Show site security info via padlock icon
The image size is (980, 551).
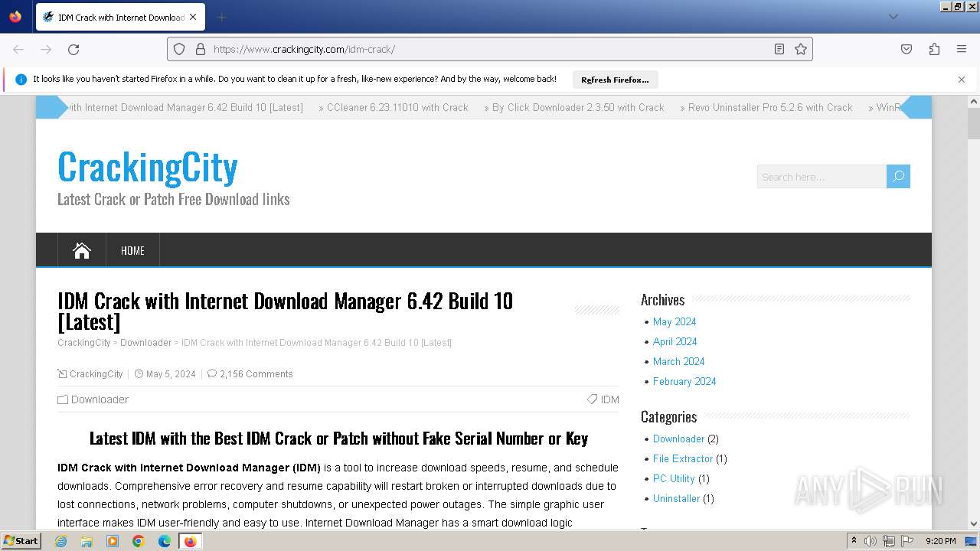[x=201, y=49]
